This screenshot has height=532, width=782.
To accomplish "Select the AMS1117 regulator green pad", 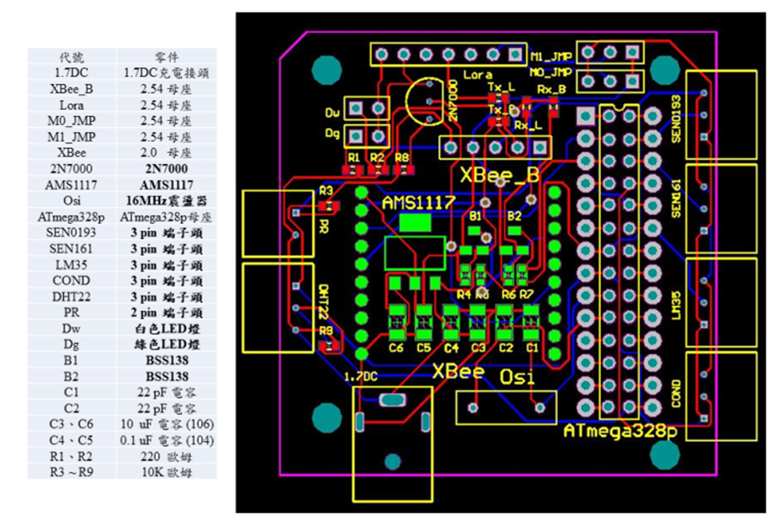I will click(415, 223).
